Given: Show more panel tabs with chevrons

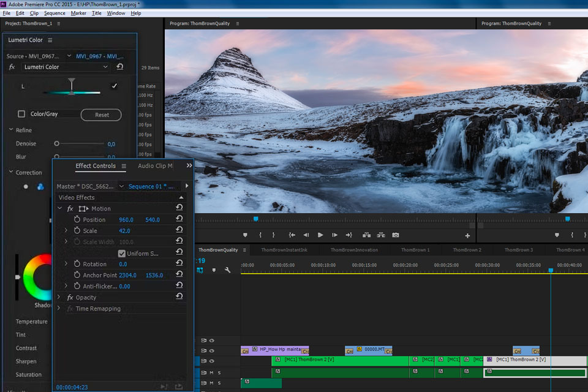Looking at the screenshot, I should click(189, 165).
